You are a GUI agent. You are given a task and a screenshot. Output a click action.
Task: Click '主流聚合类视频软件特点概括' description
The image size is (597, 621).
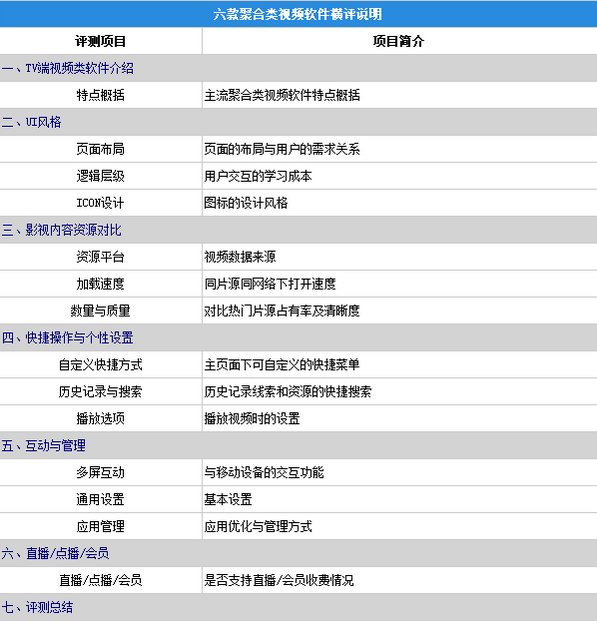(282, 95)
